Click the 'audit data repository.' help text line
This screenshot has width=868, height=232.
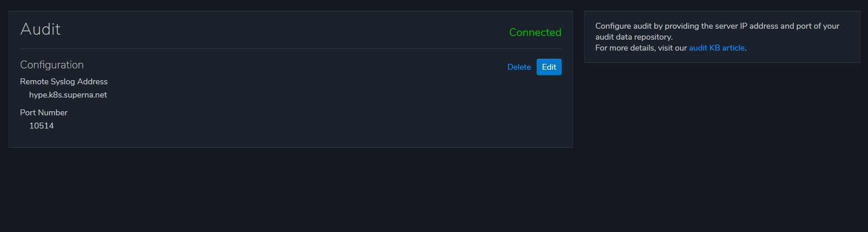coord(634,37)
